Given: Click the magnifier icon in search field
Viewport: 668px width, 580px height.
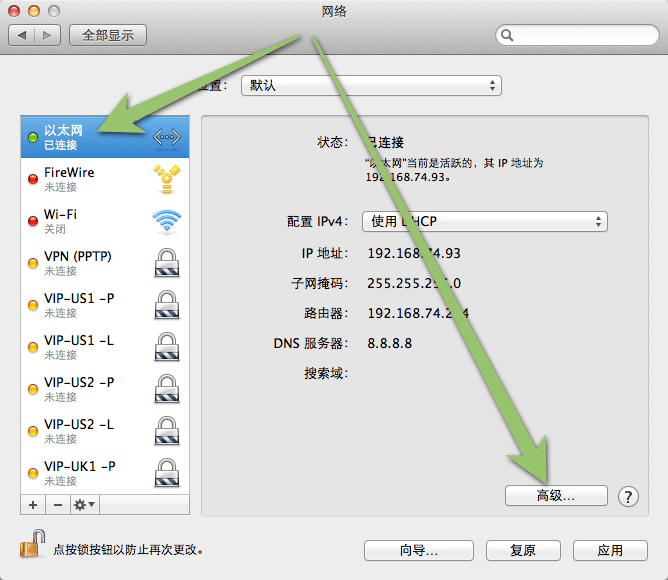Looking at the screenshot, I should coord(507,35).
